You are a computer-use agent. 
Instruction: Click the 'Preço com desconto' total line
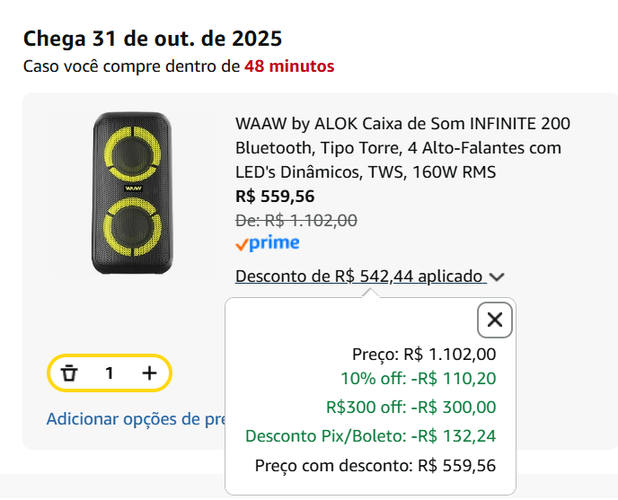pos(375,465)
